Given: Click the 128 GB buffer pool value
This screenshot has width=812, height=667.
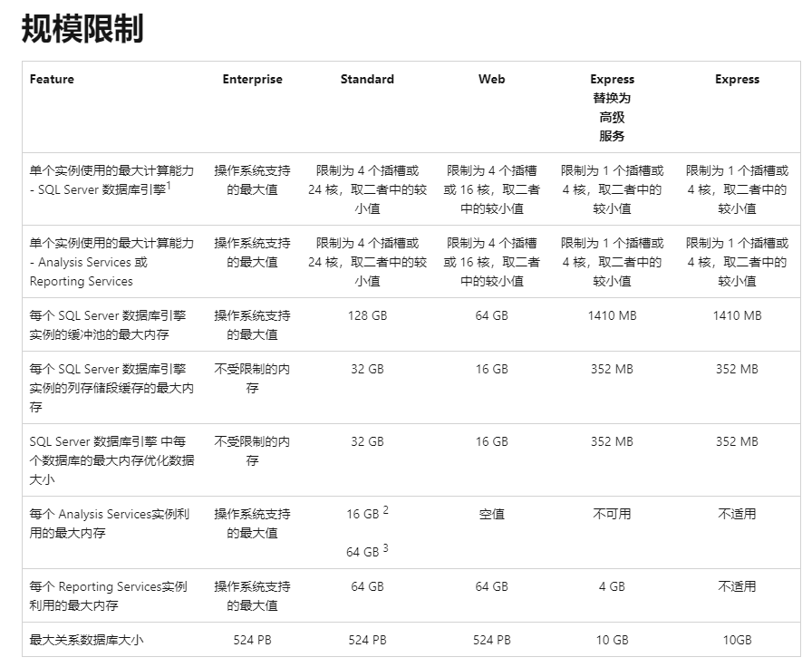Looking at the screenshot, I should tap(367, 315).
